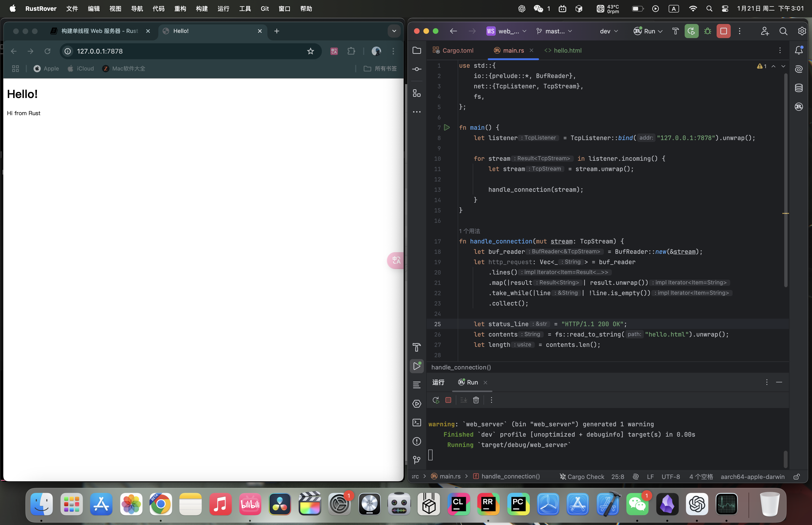
Task: Jump to next highlighted warning arrow
Action: (783, 66)
